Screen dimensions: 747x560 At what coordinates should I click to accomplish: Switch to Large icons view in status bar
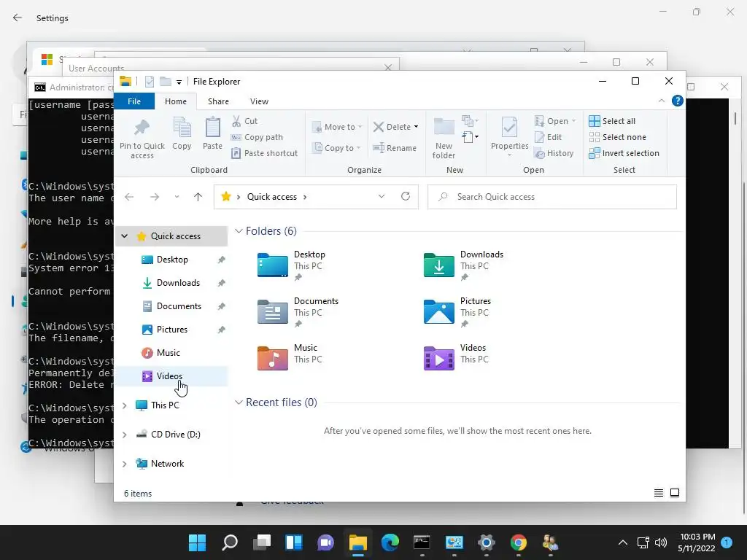(675, 493)
